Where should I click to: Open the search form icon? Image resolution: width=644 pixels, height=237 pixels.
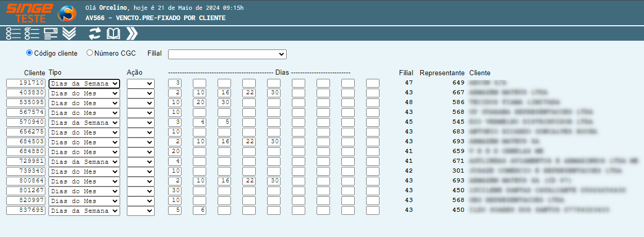[x=51, y=34]
